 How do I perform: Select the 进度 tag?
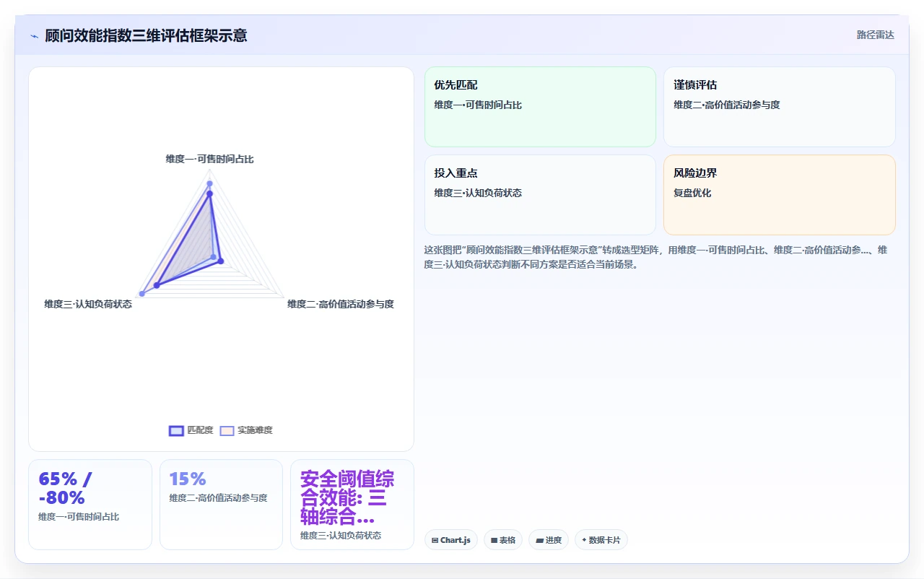tap(549, 540)
